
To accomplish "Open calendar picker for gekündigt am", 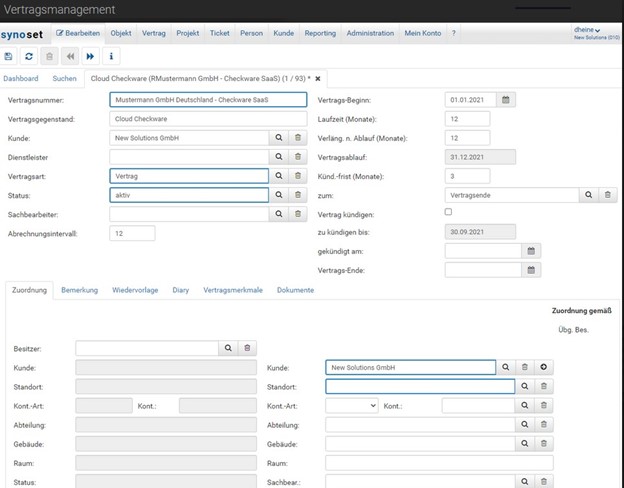I will point(532,251).
